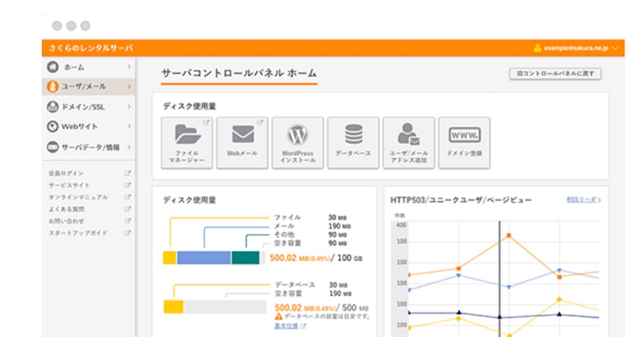Open the ドメイン登録 www icon

(x=464, y=135)
